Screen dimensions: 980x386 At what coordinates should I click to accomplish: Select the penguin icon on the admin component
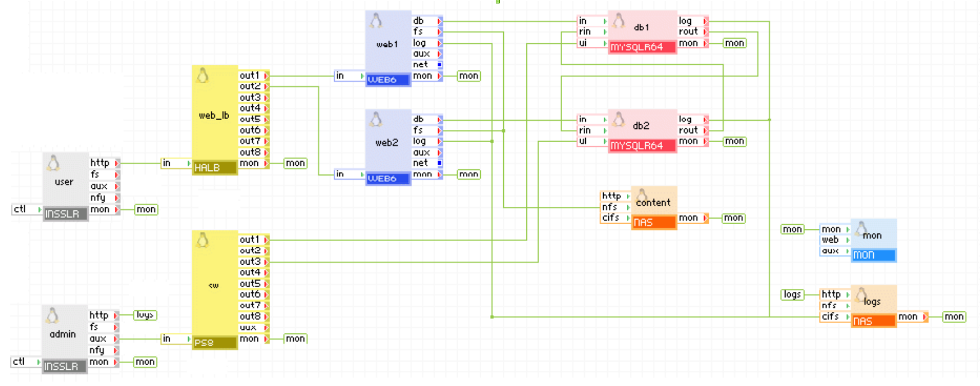pos(52,316)
